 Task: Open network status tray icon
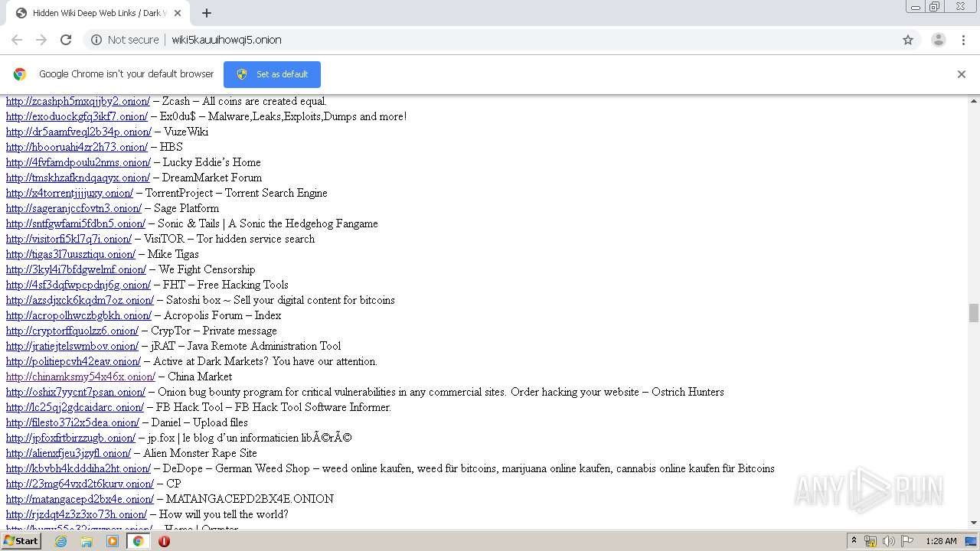pyautogui.click(x=871, y=541)
